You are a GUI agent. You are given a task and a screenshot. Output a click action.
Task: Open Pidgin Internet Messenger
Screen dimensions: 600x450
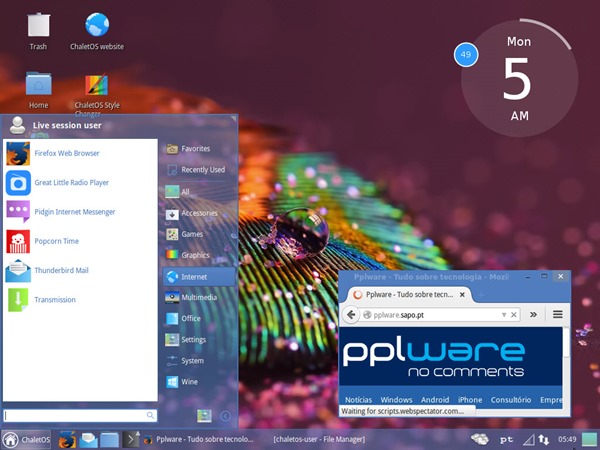(x=80, y=212)
